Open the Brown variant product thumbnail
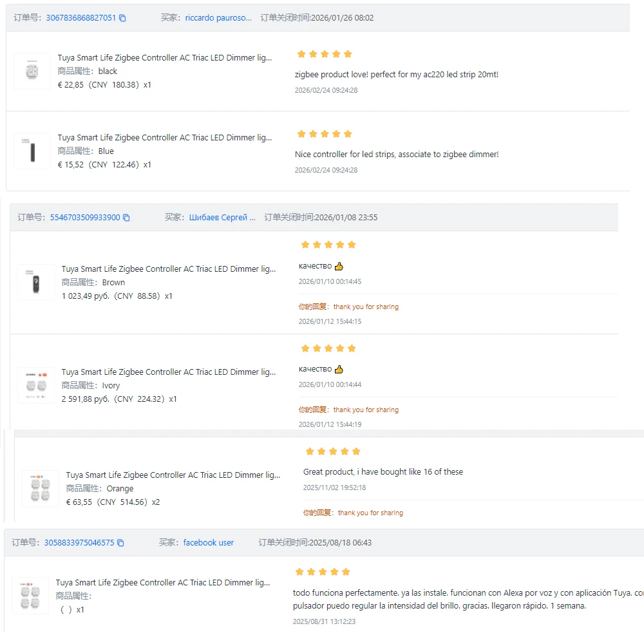Screen dimensions: 644x644 (x=36, y=282)
